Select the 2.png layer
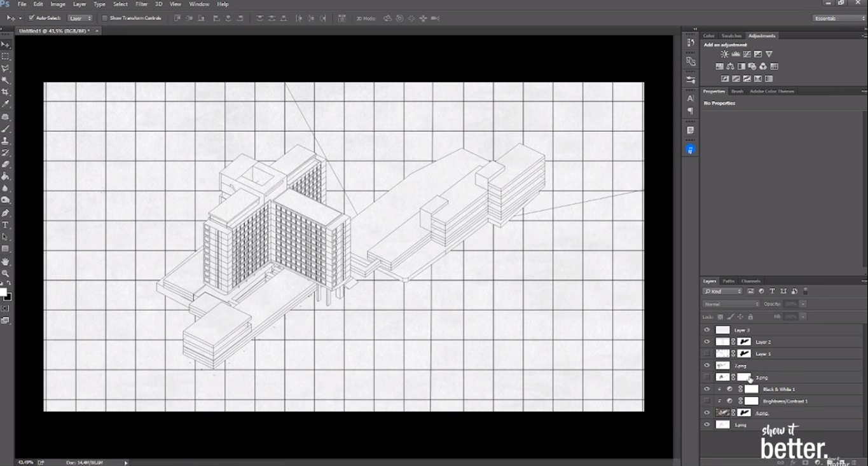The image size is (868, 466). [740, 366]
